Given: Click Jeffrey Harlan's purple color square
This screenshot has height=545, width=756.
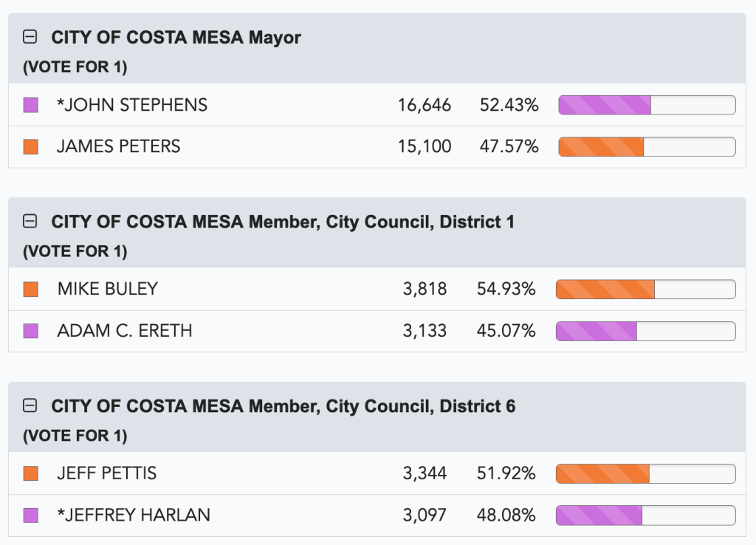Looking at the screenshot, I should click(31, 515).
